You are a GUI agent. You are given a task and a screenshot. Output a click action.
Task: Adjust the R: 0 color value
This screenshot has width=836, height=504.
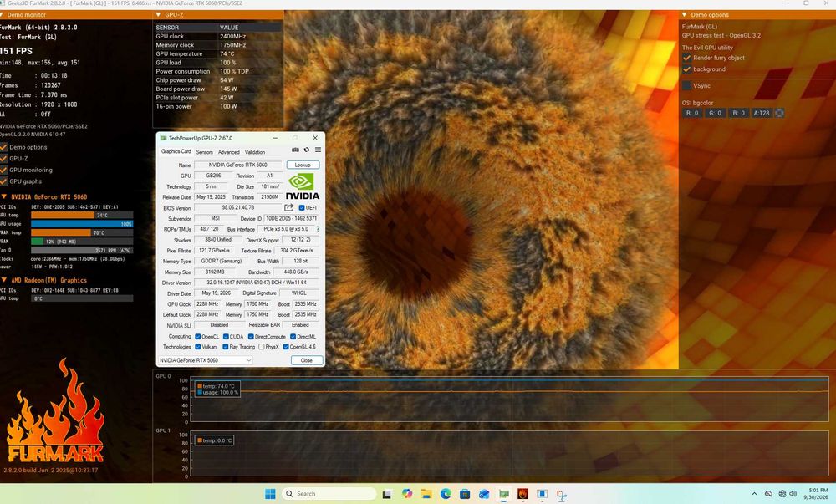tap(691, 113)
